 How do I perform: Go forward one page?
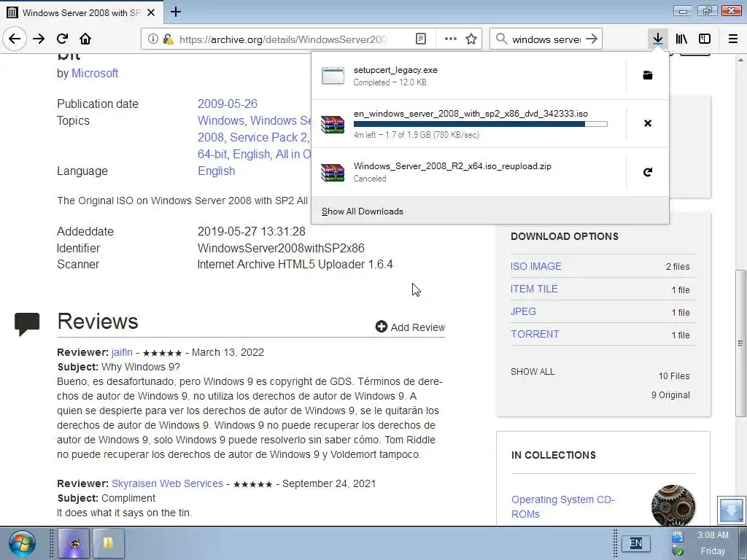click(39, 39)
